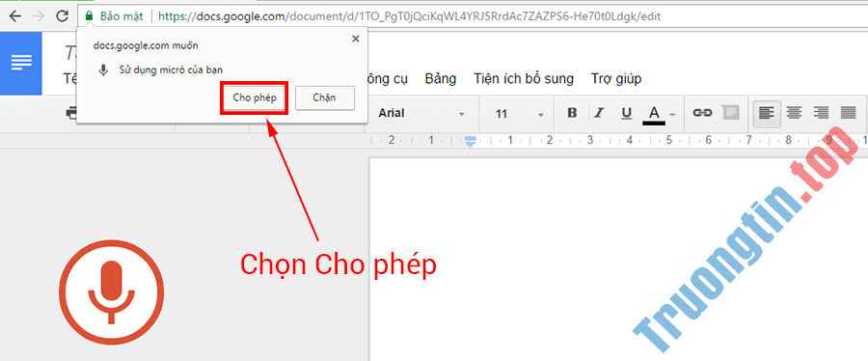868x361 pixels.
Task: Open the font size 11 dropdown
Action: (519, 114)
